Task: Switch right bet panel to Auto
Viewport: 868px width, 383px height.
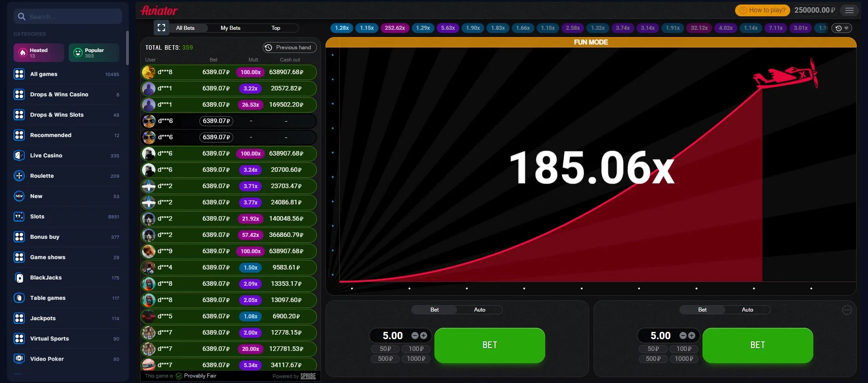Action: (747, 310)
